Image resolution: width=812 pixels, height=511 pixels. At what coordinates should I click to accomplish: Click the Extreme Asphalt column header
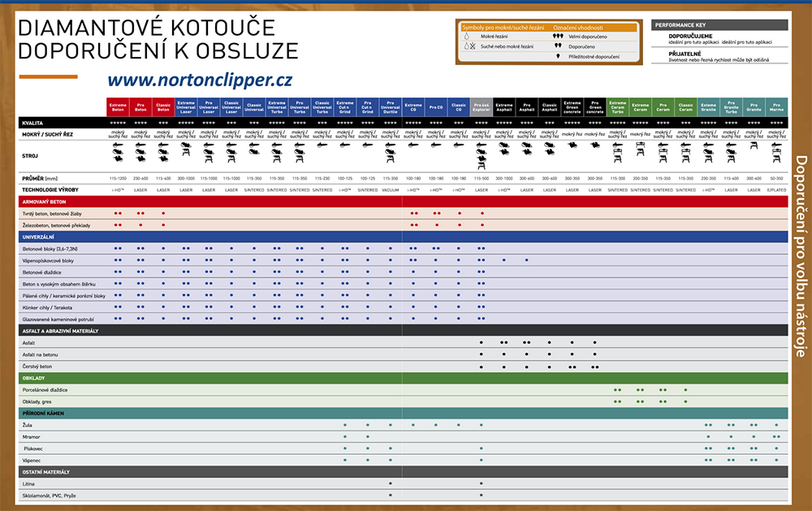(504, 106)
